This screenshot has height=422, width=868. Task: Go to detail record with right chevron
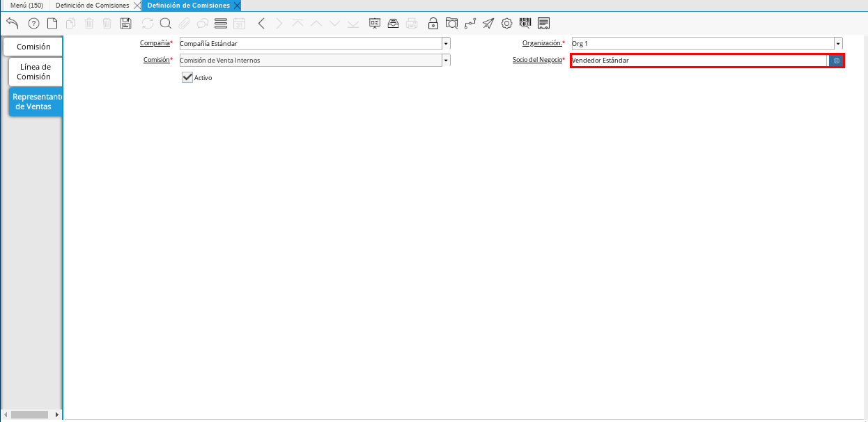coord(279,23)
